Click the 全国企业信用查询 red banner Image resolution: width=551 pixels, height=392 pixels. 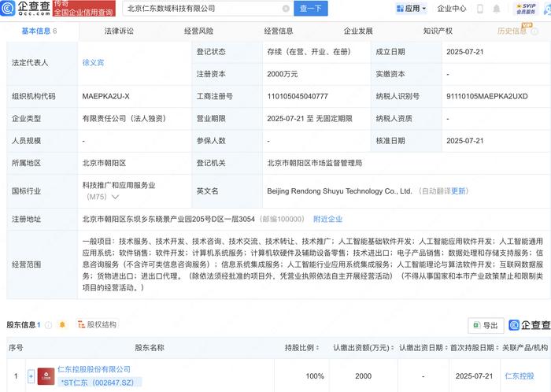(x=83, y=9)
